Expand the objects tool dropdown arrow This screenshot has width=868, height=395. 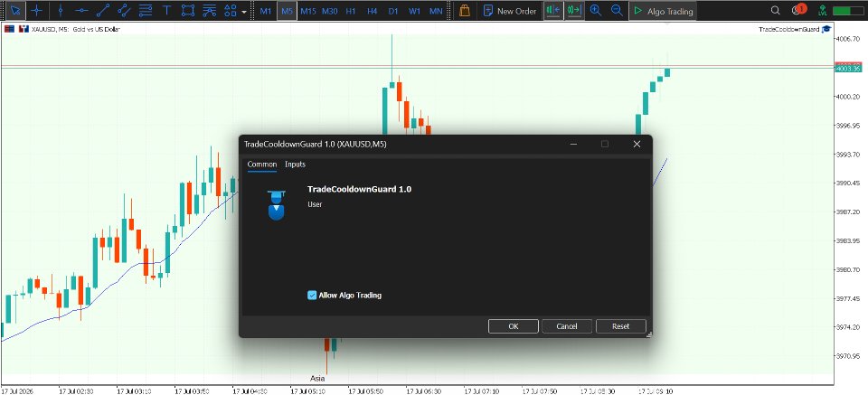[x=244, y=11]
